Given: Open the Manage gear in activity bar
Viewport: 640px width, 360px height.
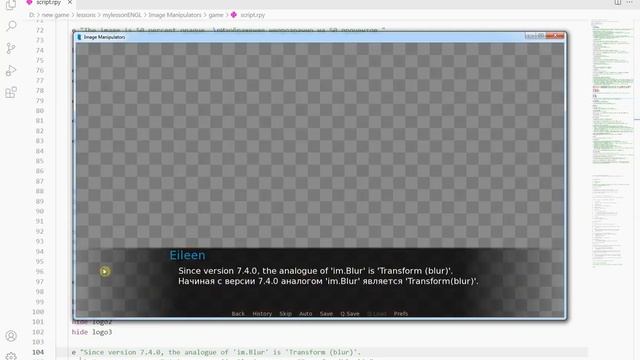Looking at the screenshot, I should click(11, 356).
